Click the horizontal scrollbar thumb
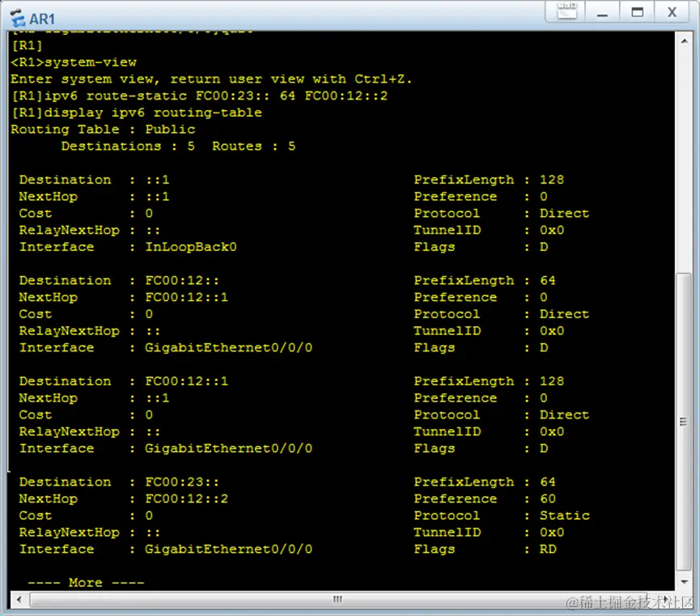The height and width of the screenshot is (616, 700). pyautogui.click(x=337, y=600)
